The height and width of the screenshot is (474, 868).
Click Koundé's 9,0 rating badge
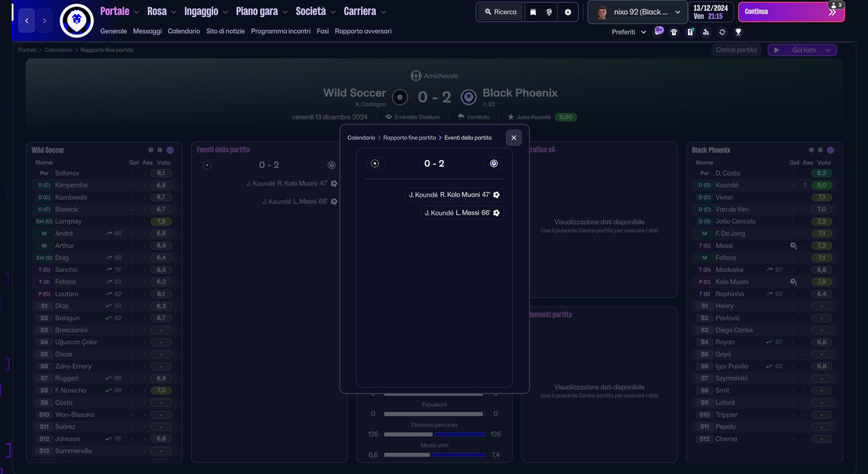point(821,185)
